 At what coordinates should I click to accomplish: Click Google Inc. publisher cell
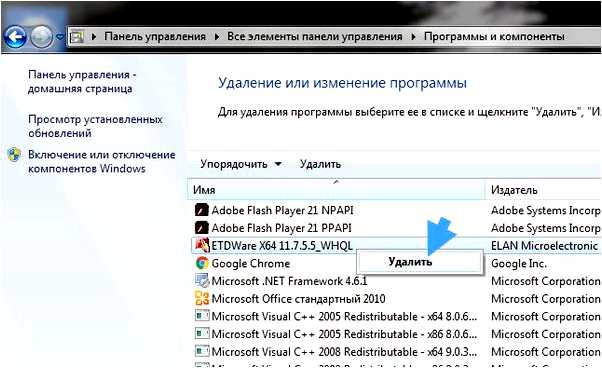tap(519, 263)
